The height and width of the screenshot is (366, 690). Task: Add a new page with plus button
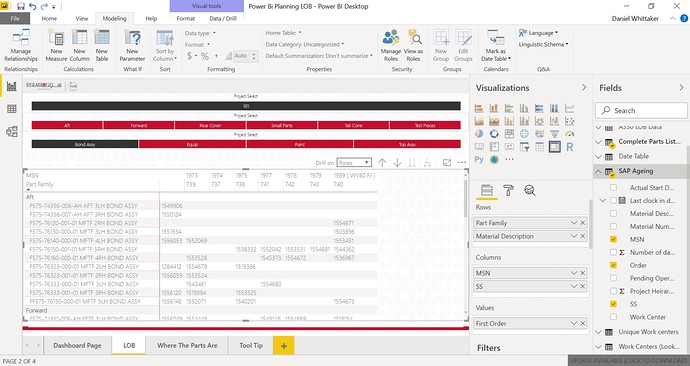[284, 346]
